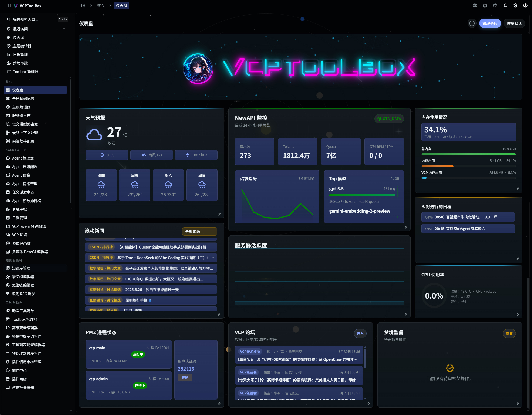The height and width of the screenshot is (415, 532).
Task: Click 思维链编辑器 icon in sidebar
Action: click(8, 285)
